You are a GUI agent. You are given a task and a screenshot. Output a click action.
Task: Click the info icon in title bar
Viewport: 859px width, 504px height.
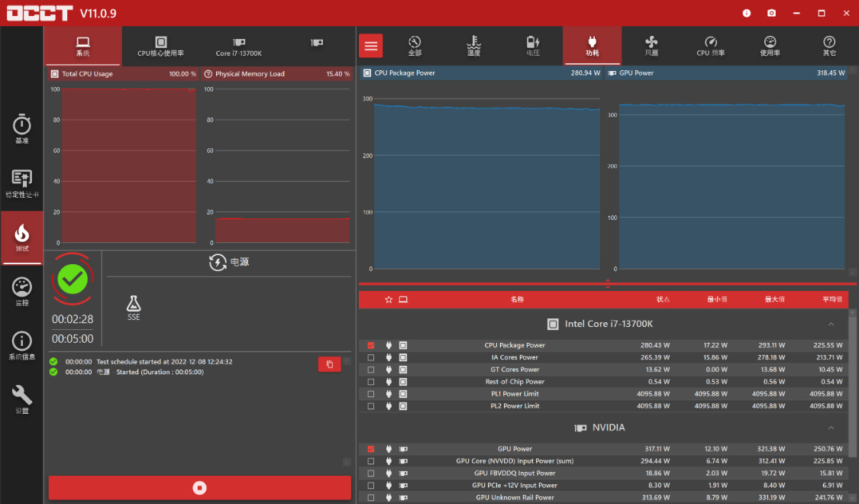(x=746, y=13)
